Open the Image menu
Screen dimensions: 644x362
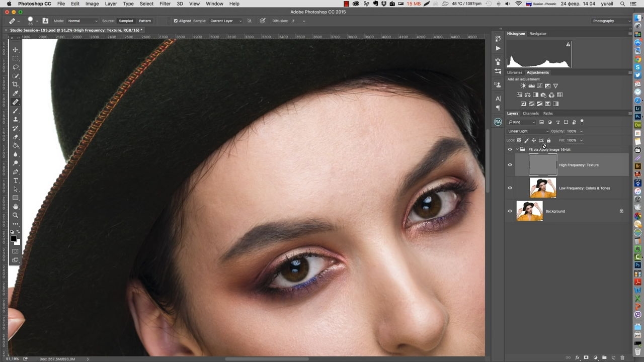point(92,4)
